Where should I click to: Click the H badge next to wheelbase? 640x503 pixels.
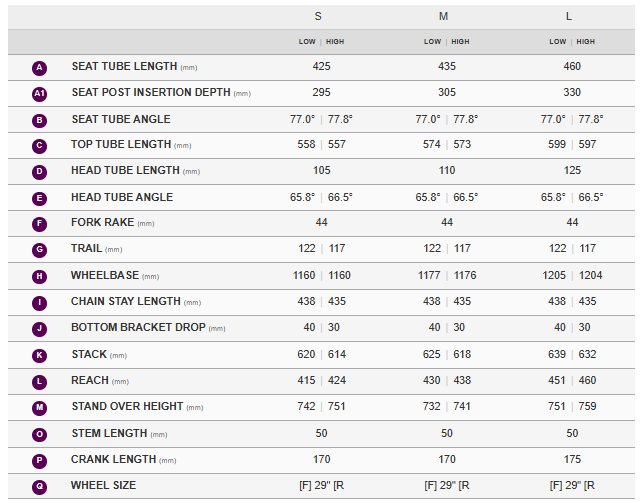point(39,276)
